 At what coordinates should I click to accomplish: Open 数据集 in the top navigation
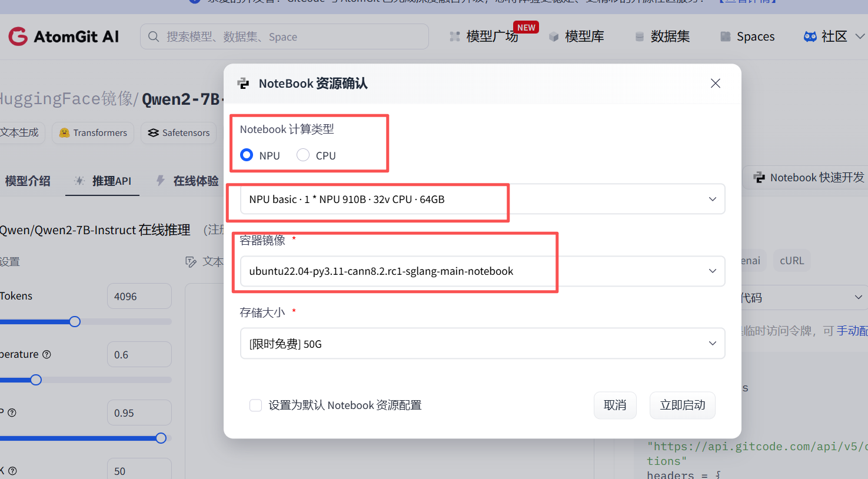(x=670, y=36)
